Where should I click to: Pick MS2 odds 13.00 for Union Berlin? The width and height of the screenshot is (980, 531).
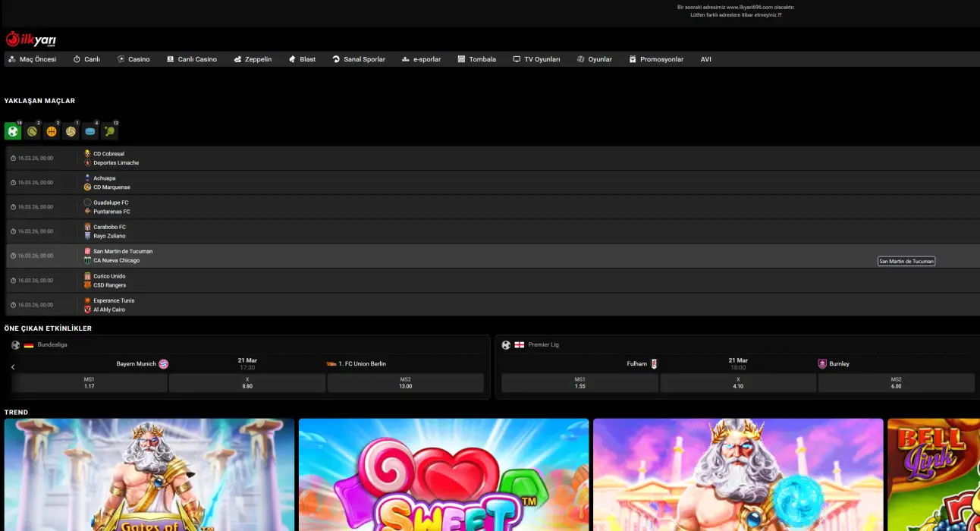point(405,383)
